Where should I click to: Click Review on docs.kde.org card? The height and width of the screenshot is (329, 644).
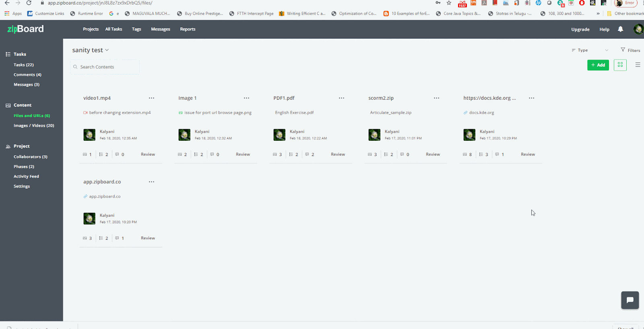pyautogui.click(x=528, y=154)
